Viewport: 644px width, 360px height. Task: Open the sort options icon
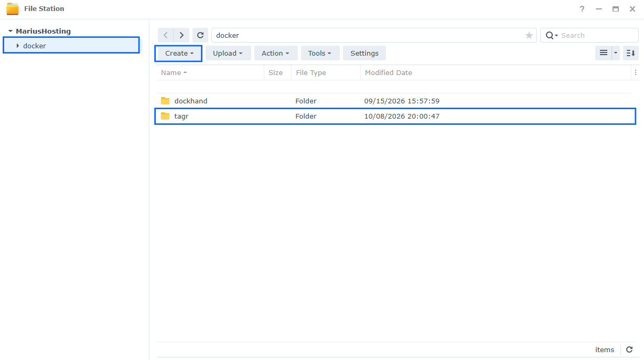coord(631,53)
